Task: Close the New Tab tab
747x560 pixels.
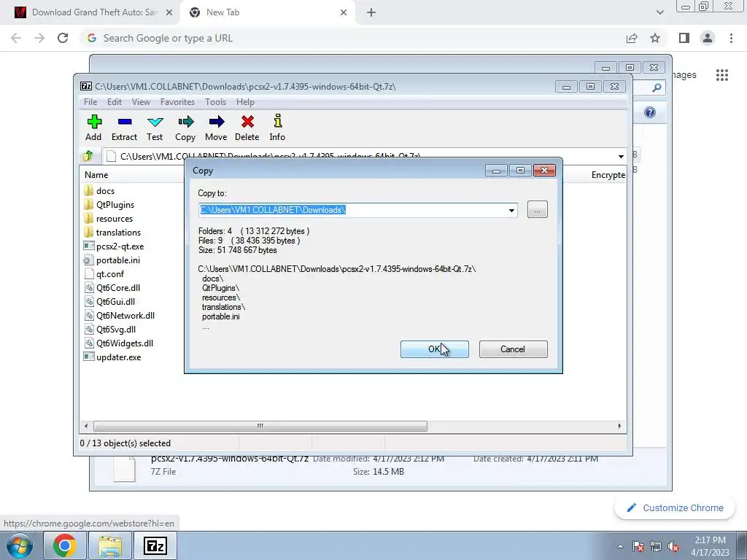Action: tap(344, 12)
